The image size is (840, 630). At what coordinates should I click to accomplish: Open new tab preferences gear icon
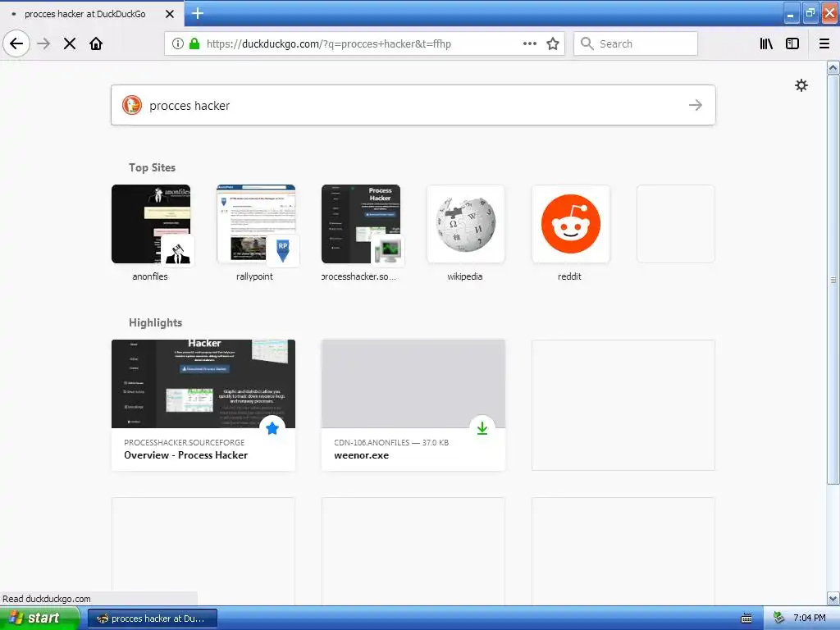pyautogui.click(x=801, y=85)
